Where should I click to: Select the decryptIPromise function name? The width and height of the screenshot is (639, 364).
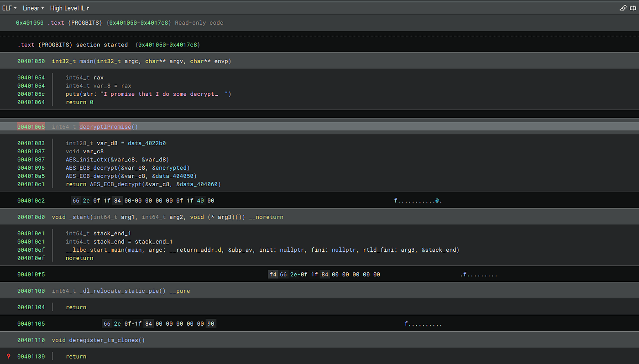point(105,127)
